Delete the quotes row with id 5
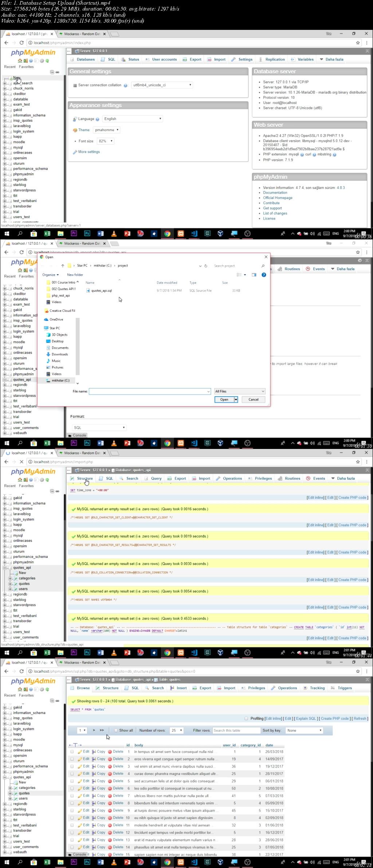Screen dimensions: 373x868 coord(116,781)
